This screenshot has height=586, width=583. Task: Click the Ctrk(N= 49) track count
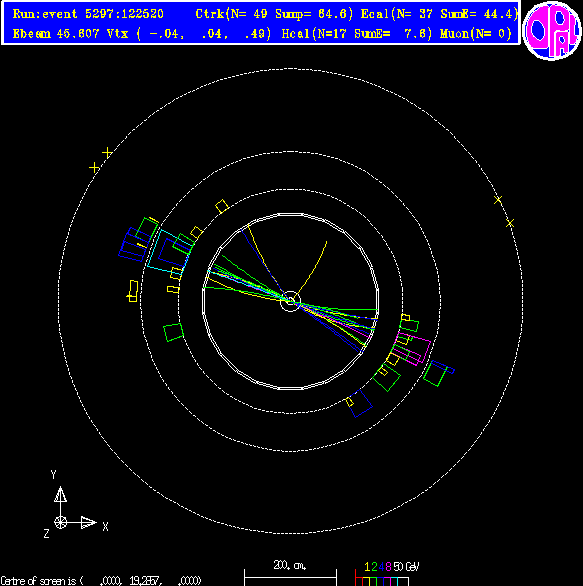tap(232, 14)
